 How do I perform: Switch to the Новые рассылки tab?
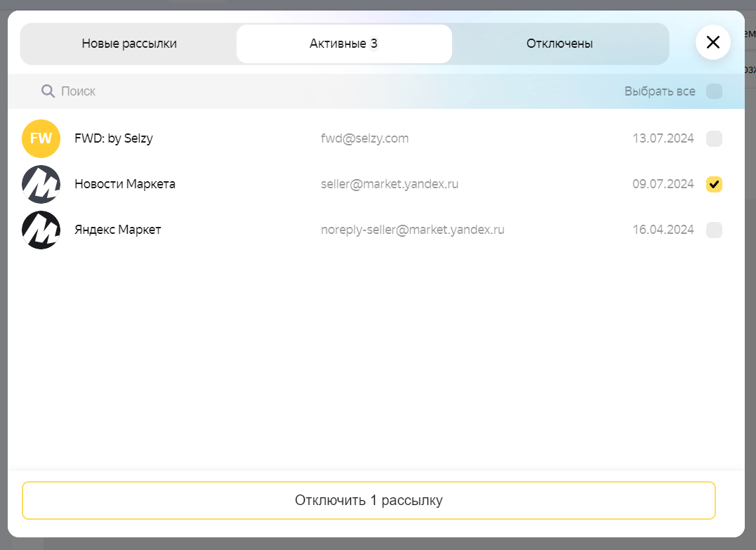129,44
